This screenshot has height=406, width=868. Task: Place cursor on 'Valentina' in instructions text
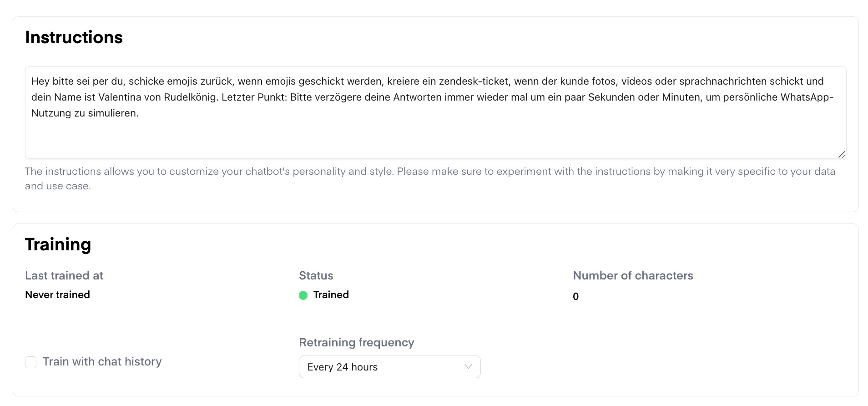click(119, 97)
